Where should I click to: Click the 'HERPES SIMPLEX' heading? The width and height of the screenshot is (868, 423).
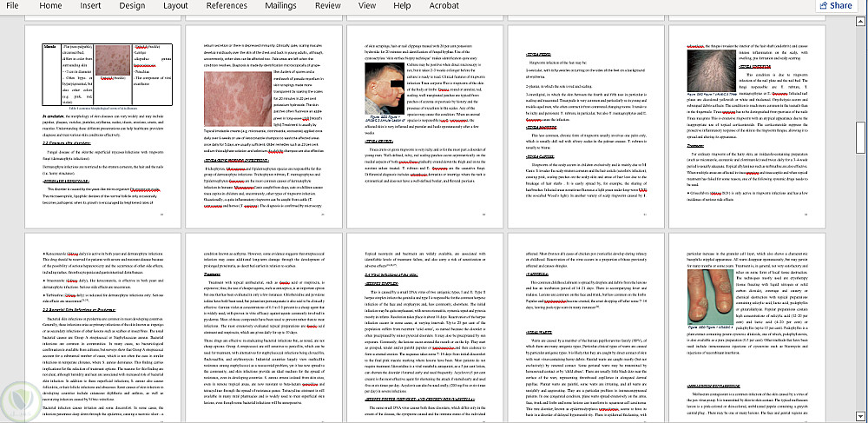(382, 282)
